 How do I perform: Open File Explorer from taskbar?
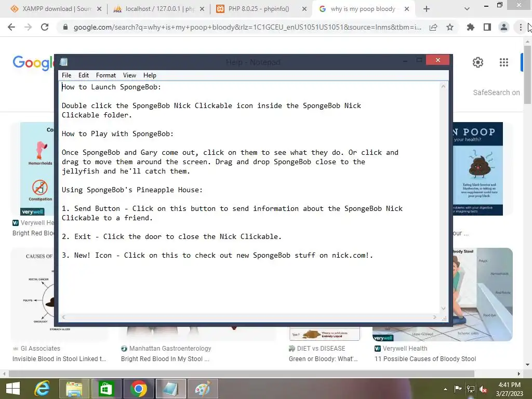pyautogui.click(x=74, y=389)
